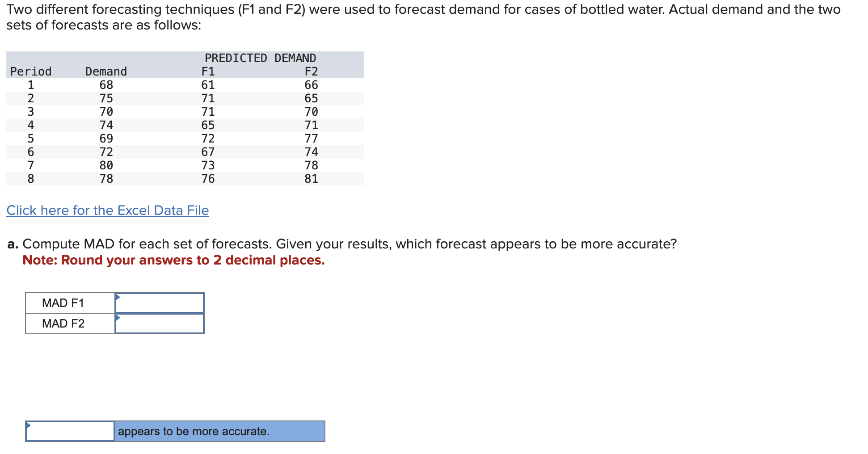Click the F2 column header
Viewport: 868px width, 454px height.
pyautogui.click(x=312, y=71)
